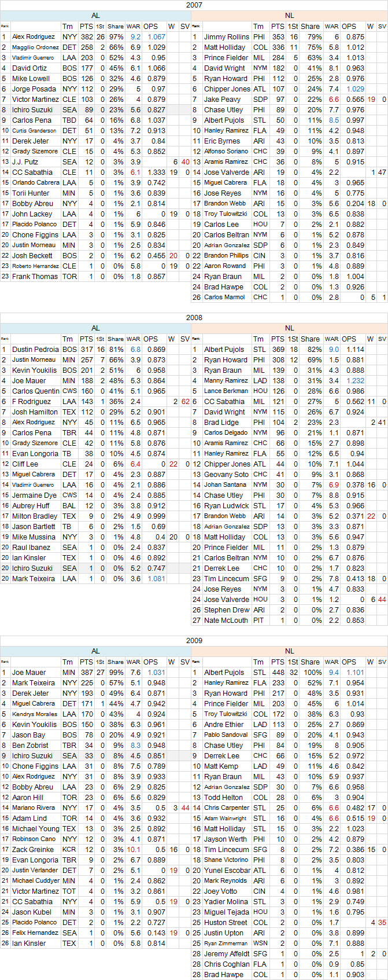The height and width of the screenshot is (980, 388).
Task: Click Jimmy Rollins's name
Action: [227, 37]
